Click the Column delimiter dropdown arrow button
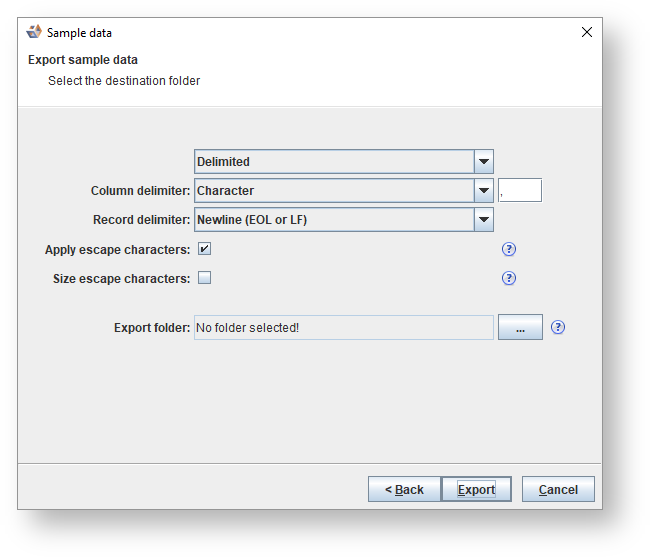The width and height of the screenshot is (651, 558). [484, 191]
